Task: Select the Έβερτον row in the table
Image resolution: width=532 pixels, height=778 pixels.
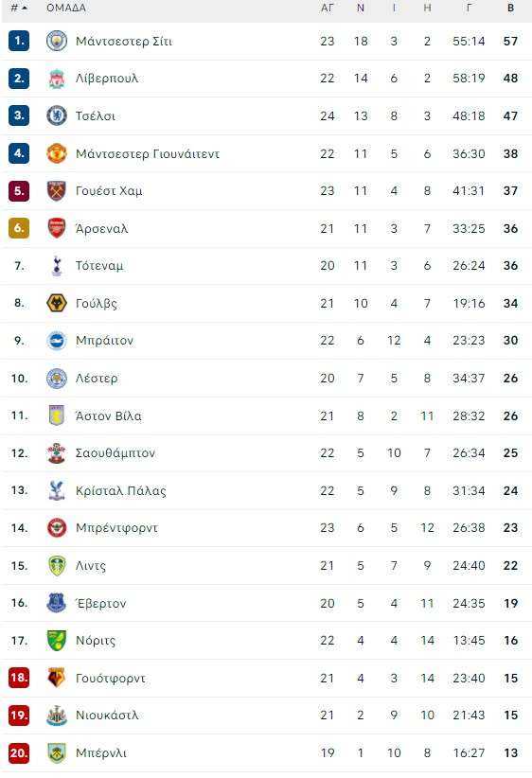Action: pyautogui.click(x=266, y=603)
